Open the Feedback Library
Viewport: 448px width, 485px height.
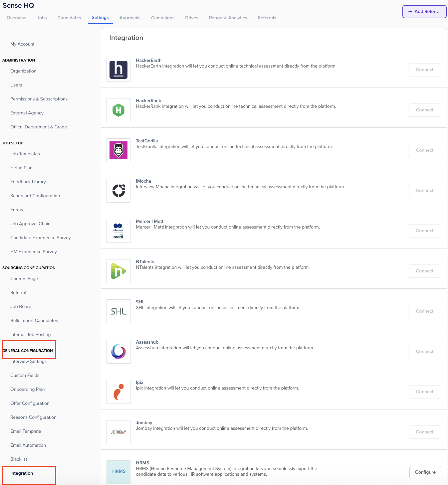(x=28, y=182)
